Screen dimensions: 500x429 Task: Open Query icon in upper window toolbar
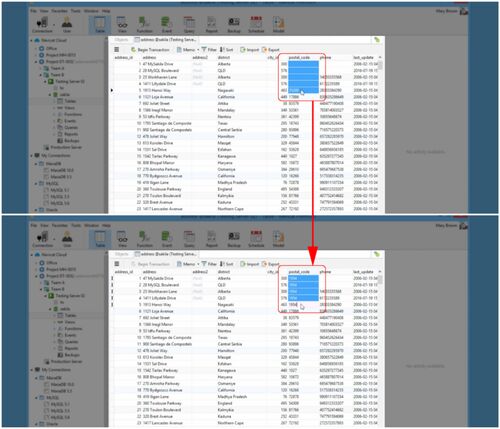189,25
